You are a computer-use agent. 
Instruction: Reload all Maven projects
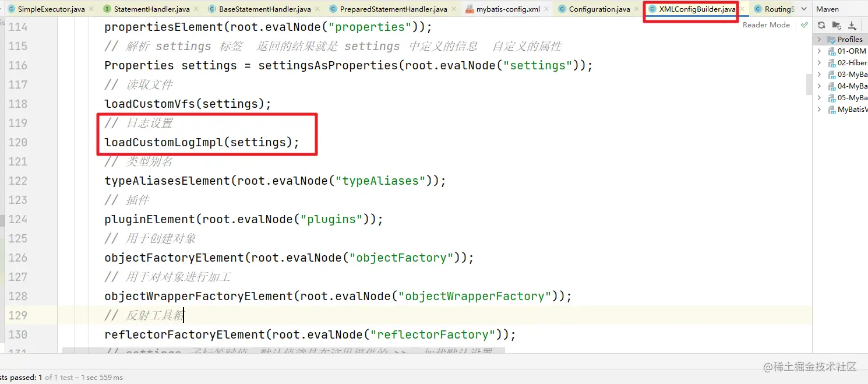tap(821, 25)
